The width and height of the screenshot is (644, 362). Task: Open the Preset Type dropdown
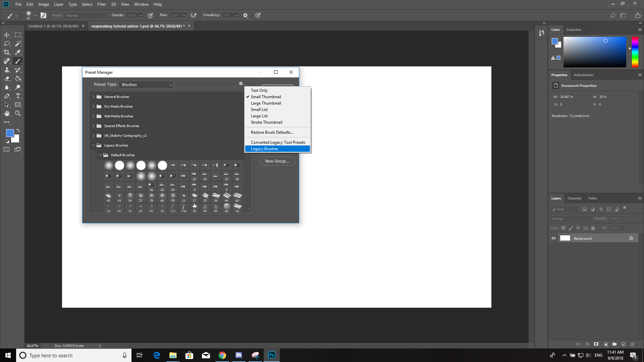(x=146, y=85)
